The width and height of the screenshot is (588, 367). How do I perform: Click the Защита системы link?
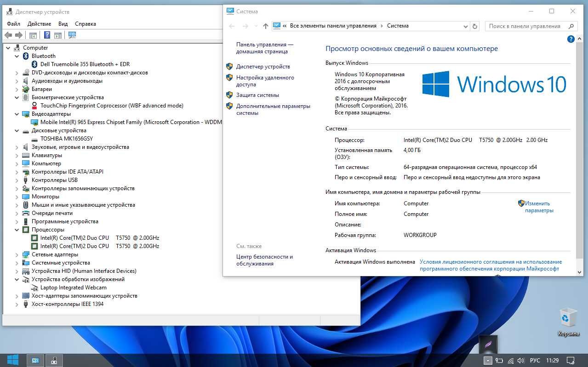click(257, 95)
